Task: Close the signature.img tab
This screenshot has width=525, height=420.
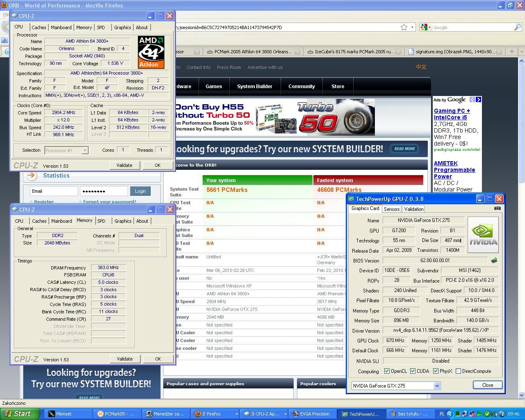Action: [499, 52]
